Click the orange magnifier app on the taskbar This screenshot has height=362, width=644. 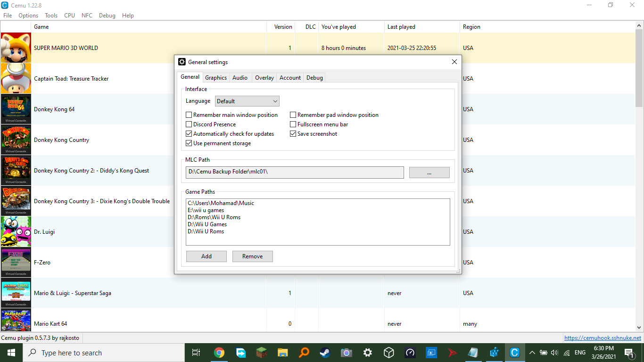point(304,353)
